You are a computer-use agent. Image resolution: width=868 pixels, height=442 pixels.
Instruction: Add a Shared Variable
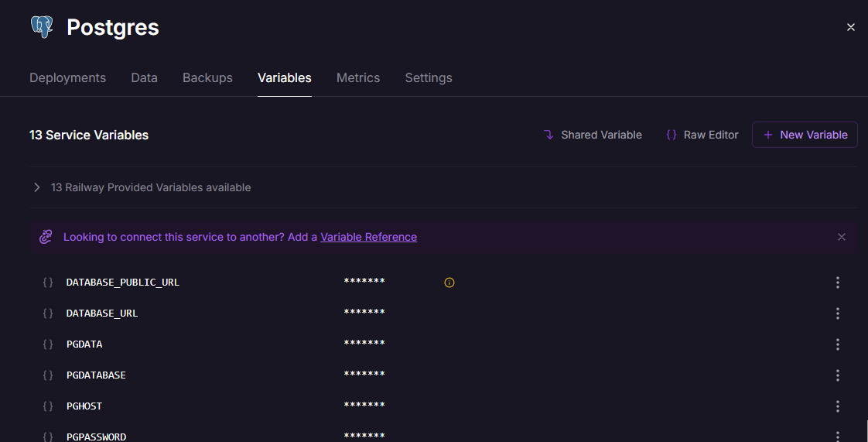point(593,135)
